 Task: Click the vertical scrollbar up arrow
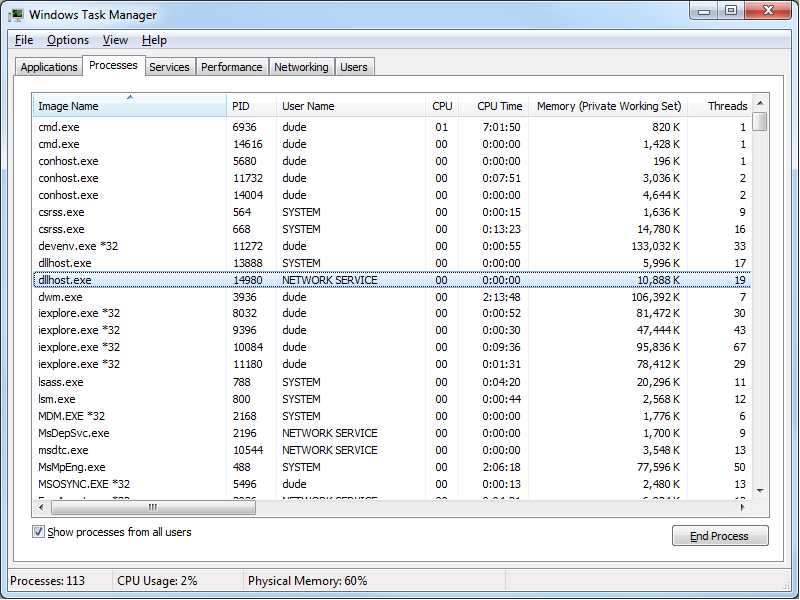coord(760,105)
